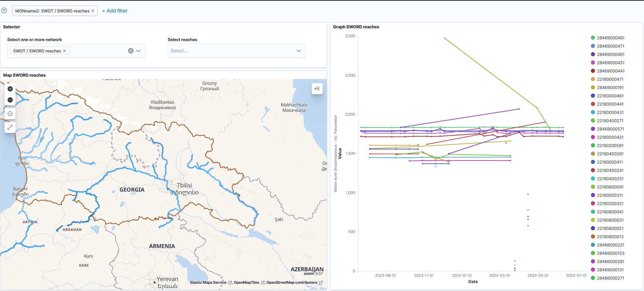Expand the map layers panel button
This screenshot has width=644, height=291.
(x=317, y=89)
